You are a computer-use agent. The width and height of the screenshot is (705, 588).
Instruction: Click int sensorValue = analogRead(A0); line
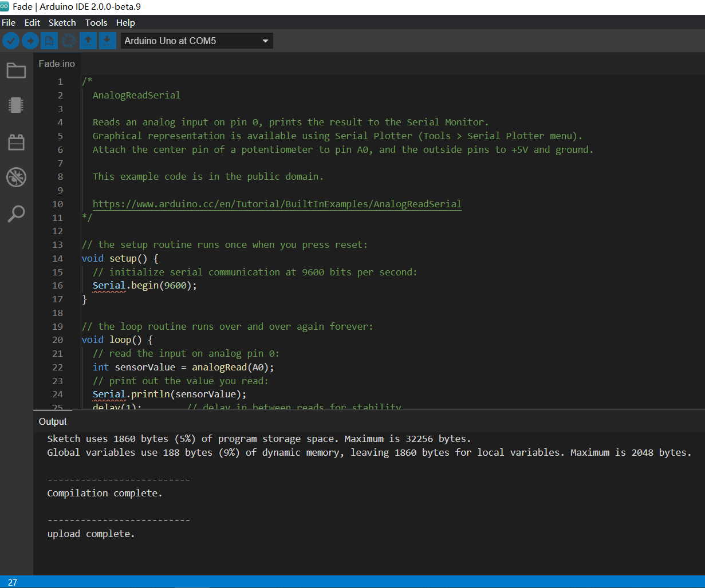(183, 367)
